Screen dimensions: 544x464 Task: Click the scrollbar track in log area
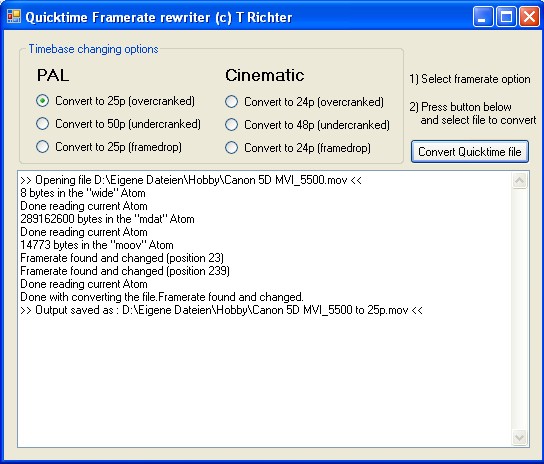tap(519, 309)
